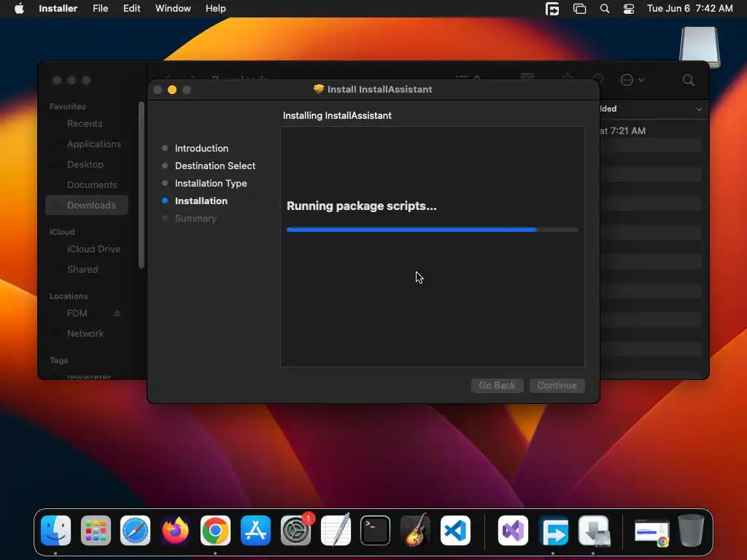Click the Continue button

(557, 385)
